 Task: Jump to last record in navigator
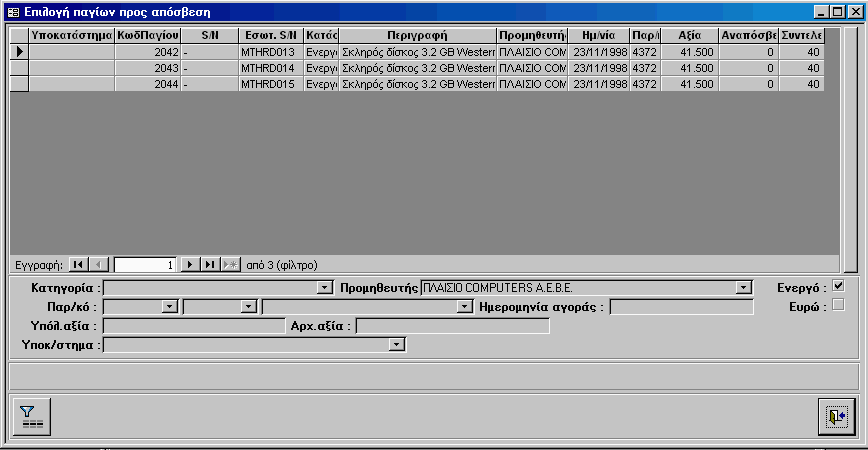click(x=210, y=265)
